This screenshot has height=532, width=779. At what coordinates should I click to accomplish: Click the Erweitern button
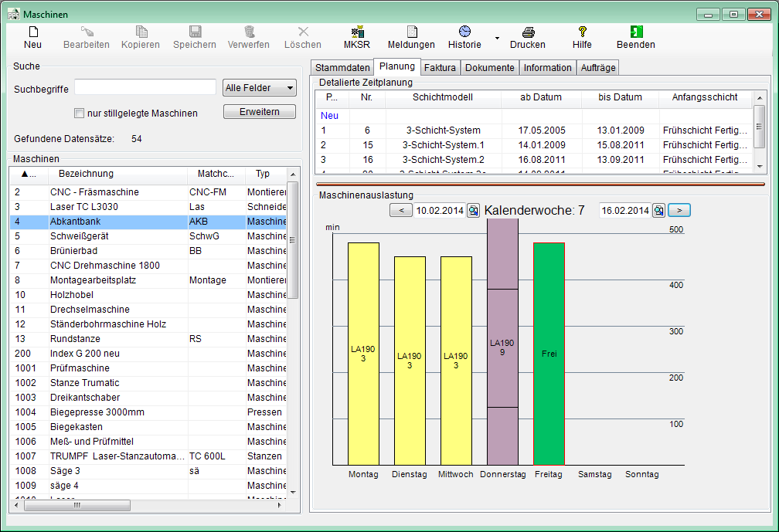point(259,112)
